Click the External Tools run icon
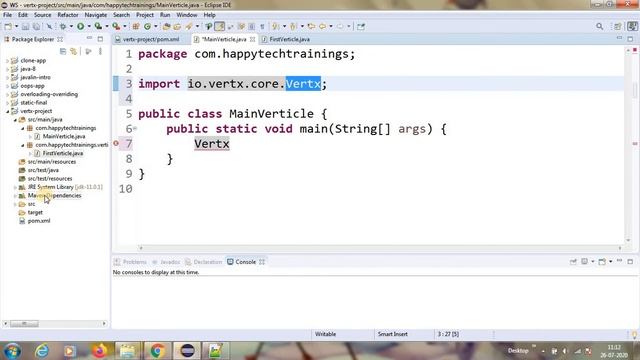Viewport: 640px width, 360px height. 116,27
